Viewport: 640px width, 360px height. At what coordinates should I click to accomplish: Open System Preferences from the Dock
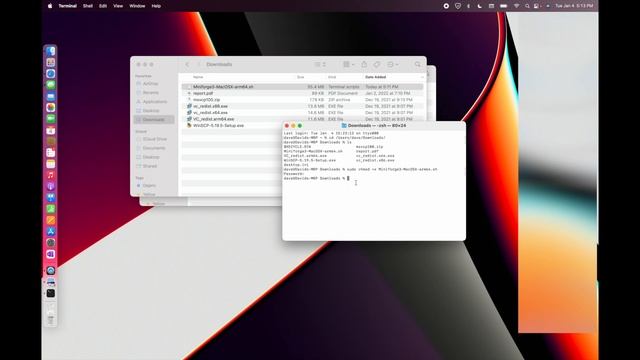click(x=51, y=243)
